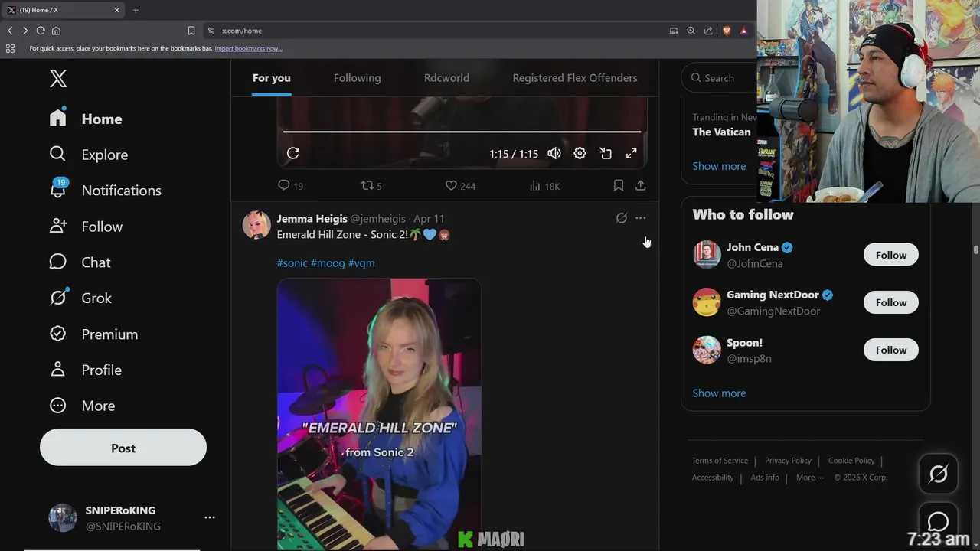This screenshot has height=551, width=980.
Task: Open Chat from the sidebar
Action: [80, 262]
